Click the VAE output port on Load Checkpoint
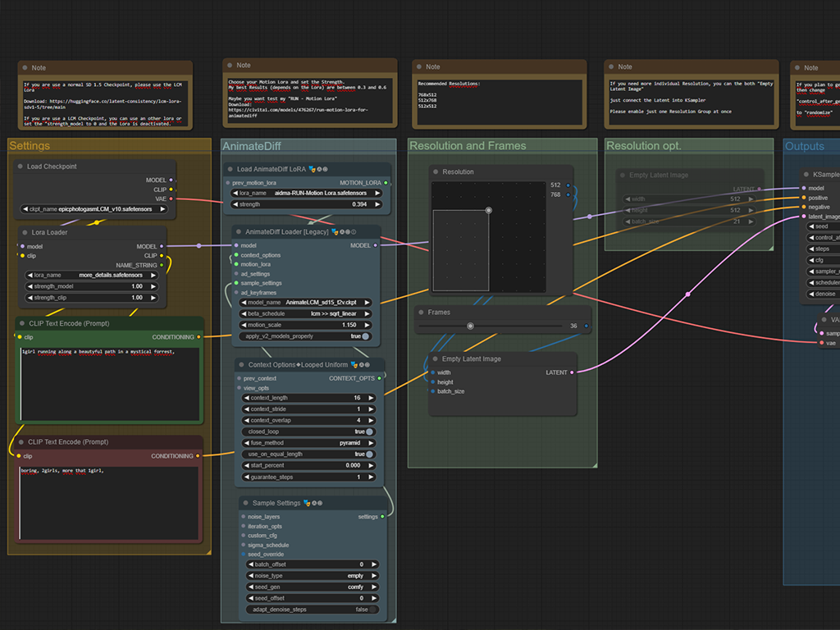840x630 pixels. pyautogui.click(x=171, y=199)
